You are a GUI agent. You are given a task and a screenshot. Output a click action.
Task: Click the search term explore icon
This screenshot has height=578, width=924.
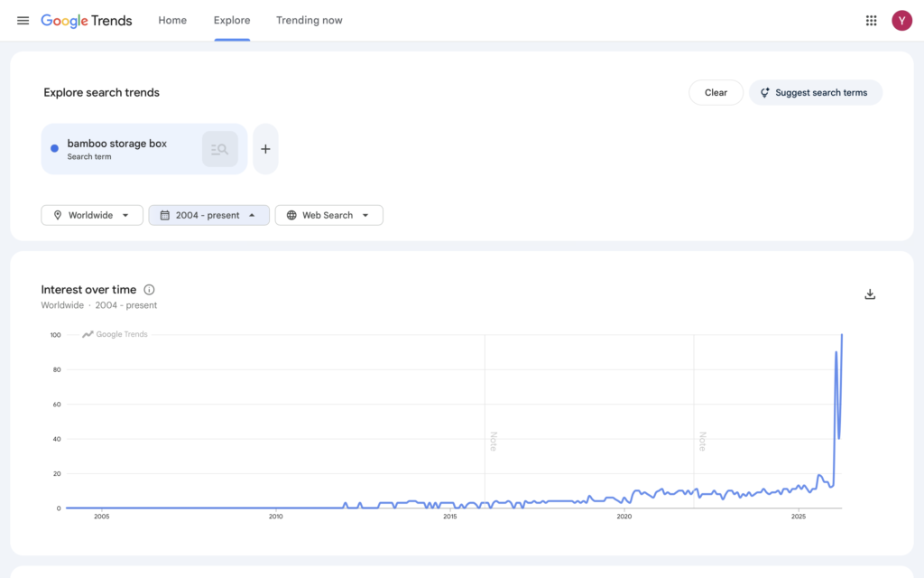(219, 149)
